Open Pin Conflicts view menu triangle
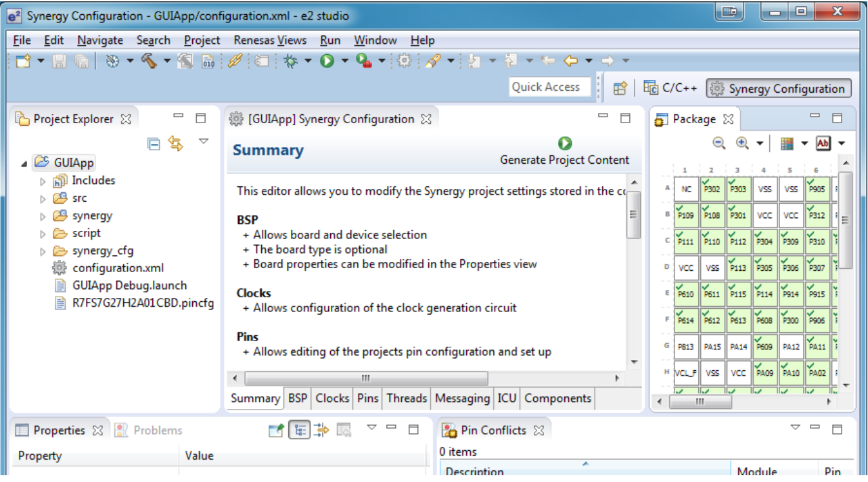 (x=796, y=427)
